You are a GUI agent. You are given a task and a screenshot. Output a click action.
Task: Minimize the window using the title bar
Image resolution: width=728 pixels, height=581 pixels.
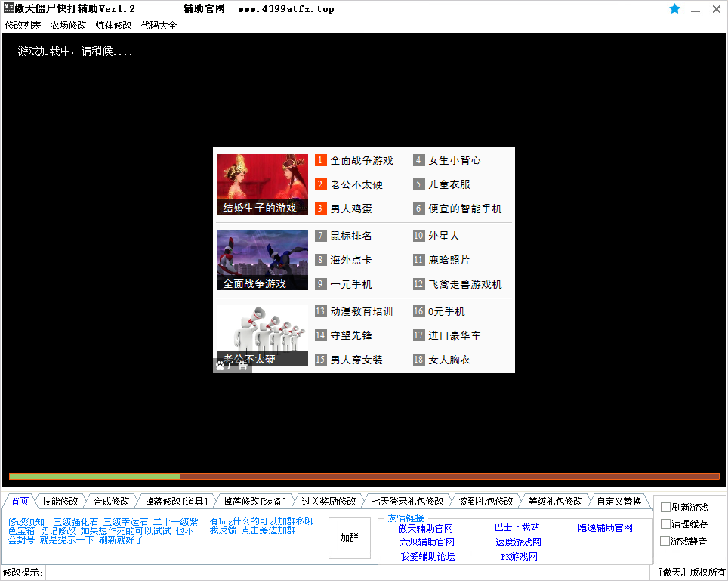pos(696,9)
